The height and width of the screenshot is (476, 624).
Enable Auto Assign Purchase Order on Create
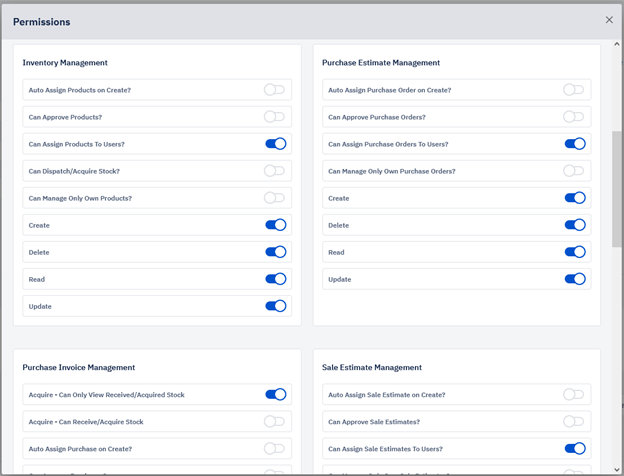(x=573, y=90)
